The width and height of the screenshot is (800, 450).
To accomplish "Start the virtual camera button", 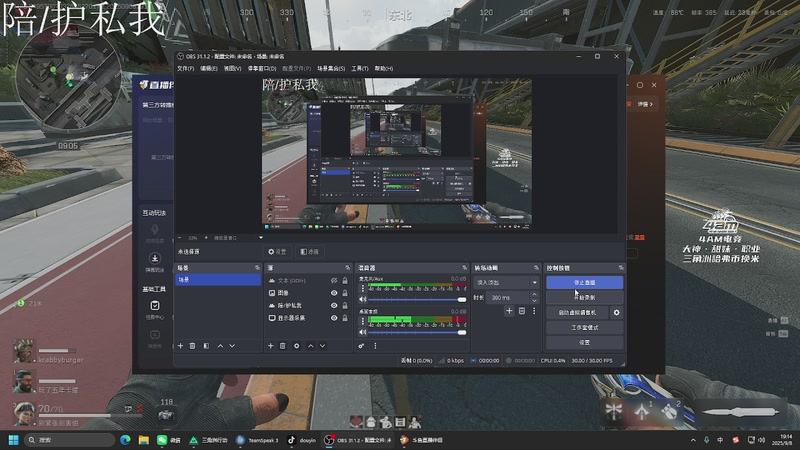I will coord(577,313).
